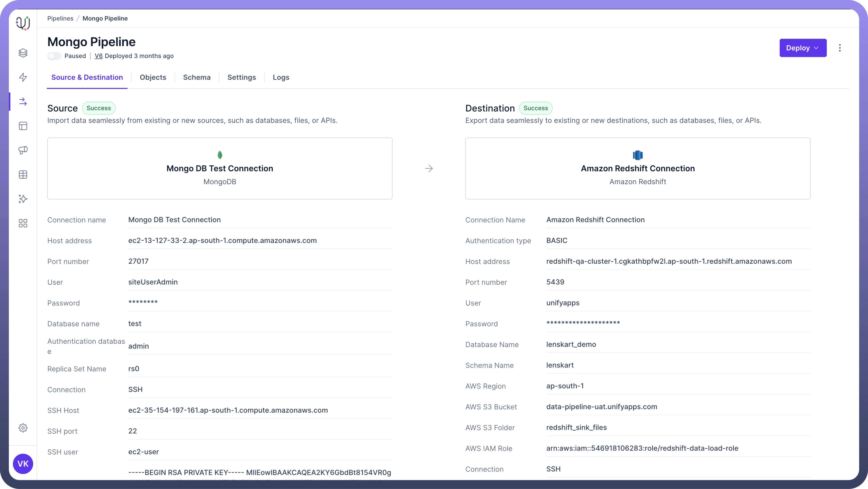This screenshot has height=489, width=868.
Task: Open the Logs tab
Action: [281, 77]
